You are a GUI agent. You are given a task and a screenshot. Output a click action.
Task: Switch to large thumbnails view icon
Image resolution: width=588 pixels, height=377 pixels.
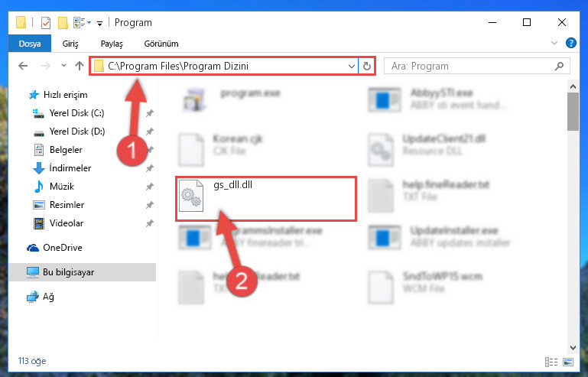[568, 362]
